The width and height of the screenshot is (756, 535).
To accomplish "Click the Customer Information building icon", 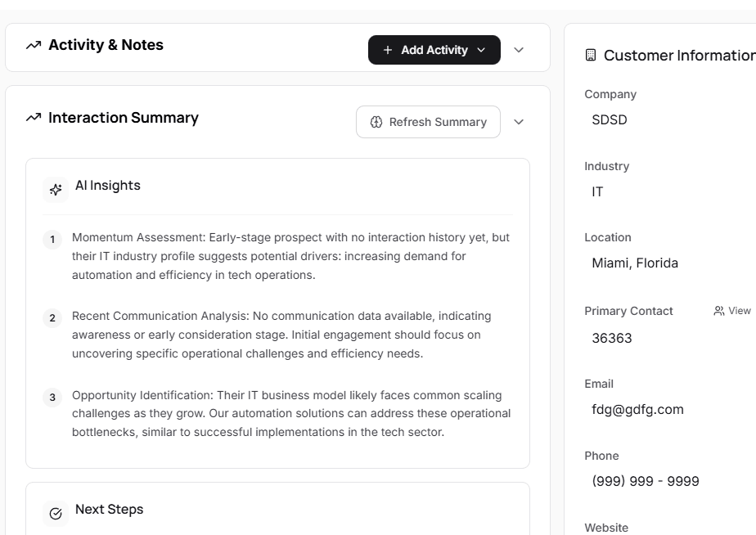I will [x=591, y=56].
